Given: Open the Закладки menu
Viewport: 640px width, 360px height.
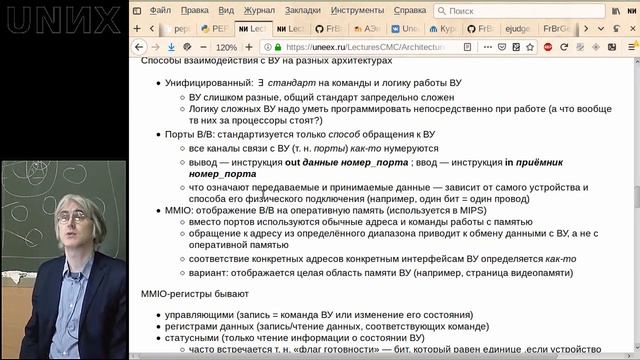Looking at the screenshot, I should pos(302,10).
